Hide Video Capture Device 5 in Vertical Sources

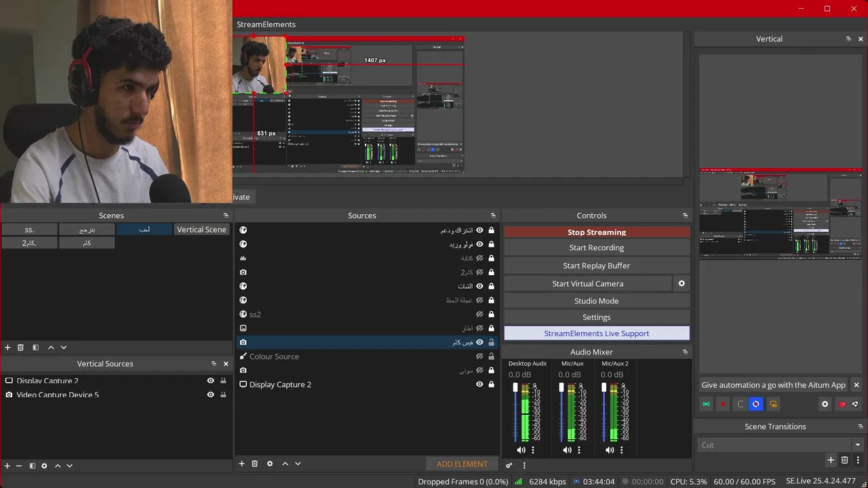(211, 394)
